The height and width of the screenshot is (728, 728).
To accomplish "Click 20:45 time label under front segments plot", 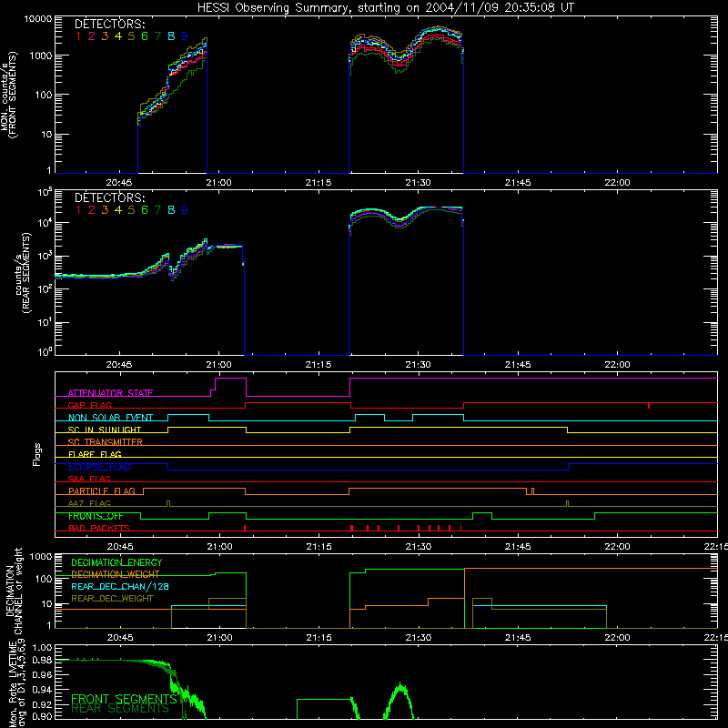I will click(119, 183).
